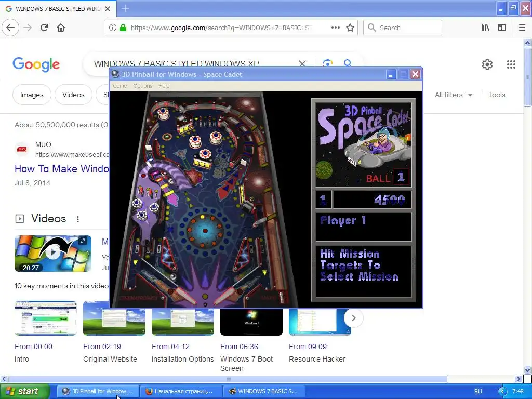Open Videos section options dots

coord(78,219)
